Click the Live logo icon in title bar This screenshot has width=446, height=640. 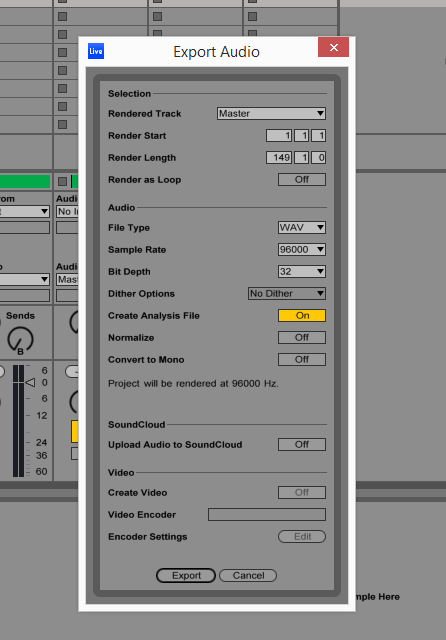coord(96,51)
